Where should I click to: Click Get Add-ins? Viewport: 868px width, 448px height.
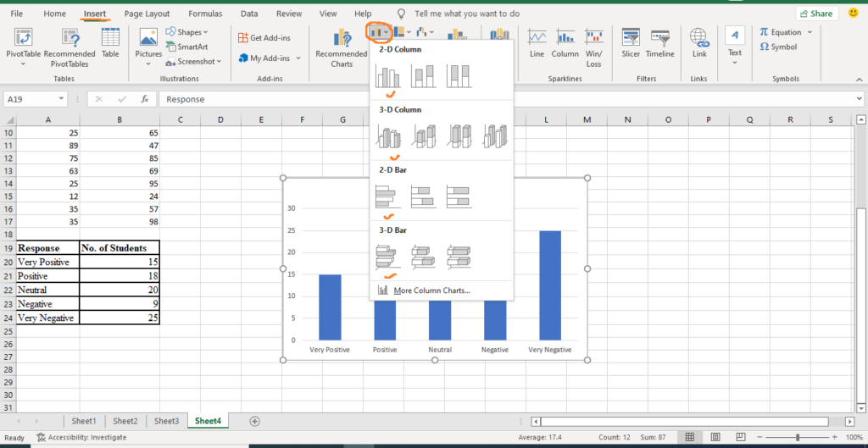[264, 37]
